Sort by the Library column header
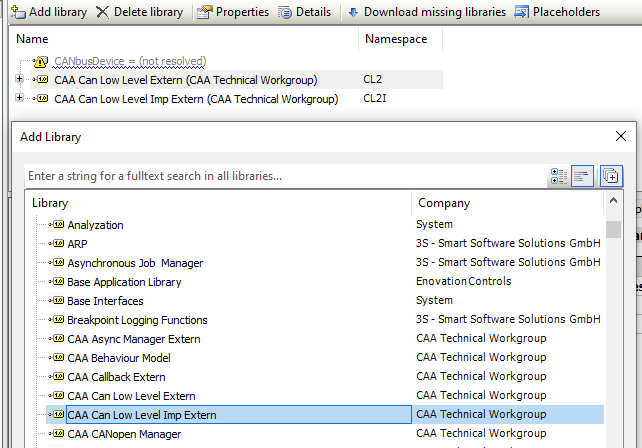The height and width of the screenshot is (448, 642). click(50, 203)
